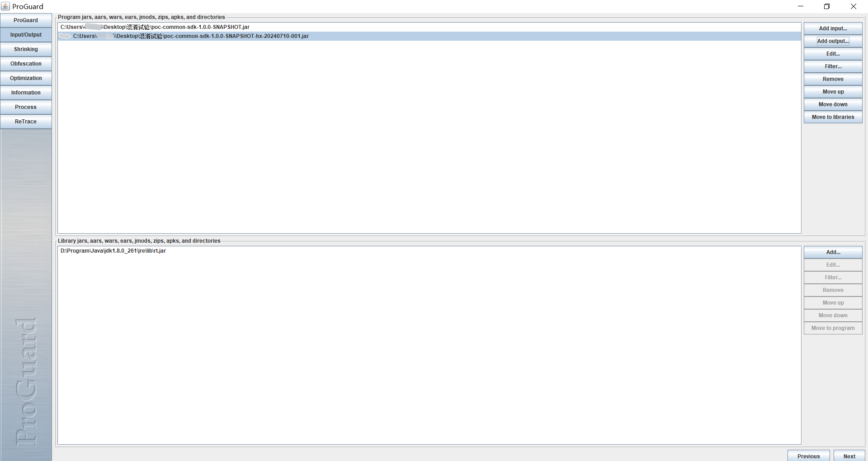This screenshot has width=868, height=461.
Task: Switch to the Process tab
Action: 26,107
